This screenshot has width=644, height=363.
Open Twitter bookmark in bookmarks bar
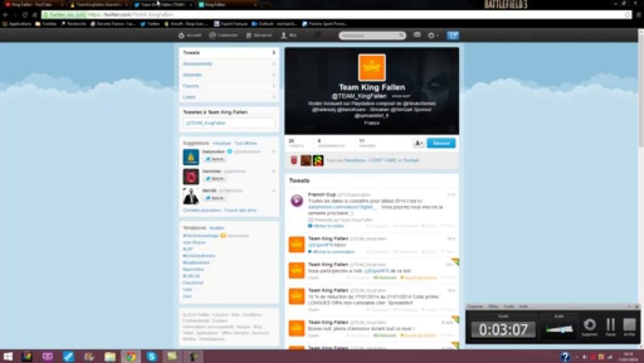click(150, 24)
